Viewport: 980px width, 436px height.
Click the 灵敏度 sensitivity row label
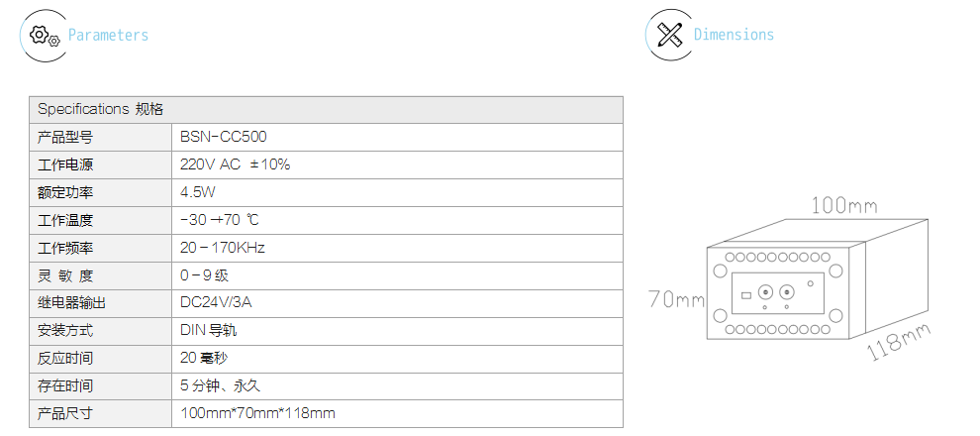[x=101, y=275]
